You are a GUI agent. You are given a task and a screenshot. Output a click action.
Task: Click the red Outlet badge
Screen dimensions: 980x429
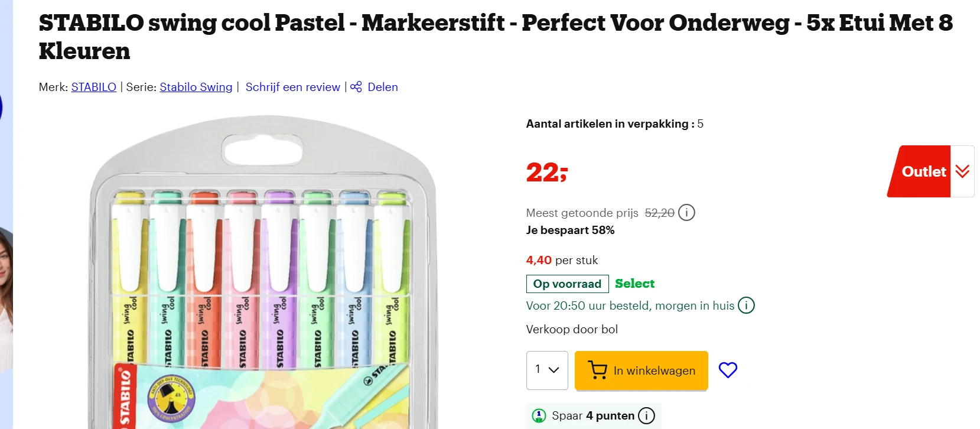coord(923,171)
